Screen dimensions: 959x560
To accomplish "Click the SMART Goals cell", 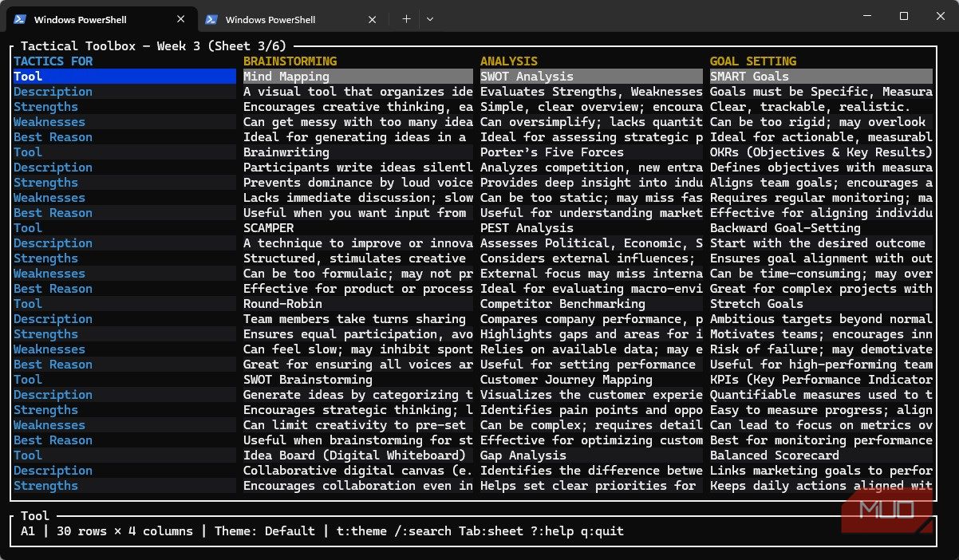I will point(821,77).
